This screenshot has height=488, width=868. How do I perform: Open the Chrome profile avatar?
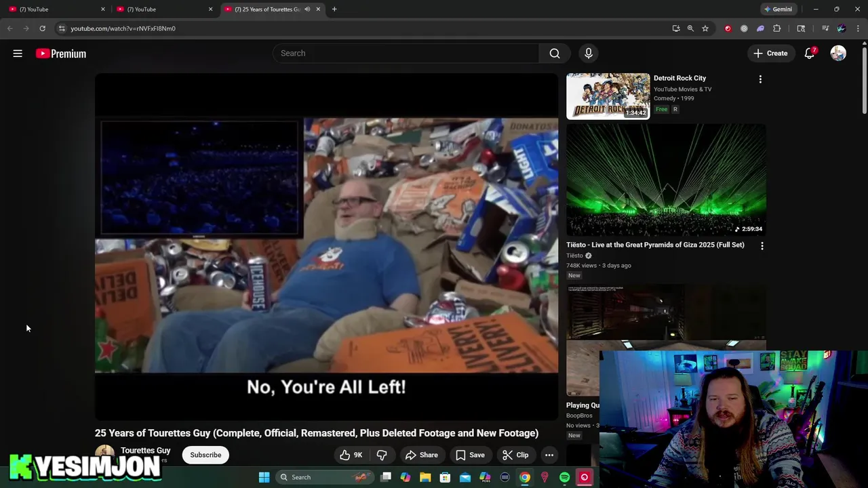(x=842, y=28)
